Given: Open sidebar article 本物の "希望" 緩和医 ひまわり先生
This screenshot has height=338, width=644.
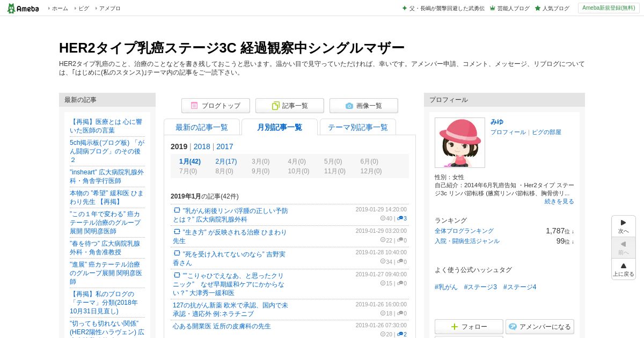Looking at the screenshot, I should coord(107,197).
